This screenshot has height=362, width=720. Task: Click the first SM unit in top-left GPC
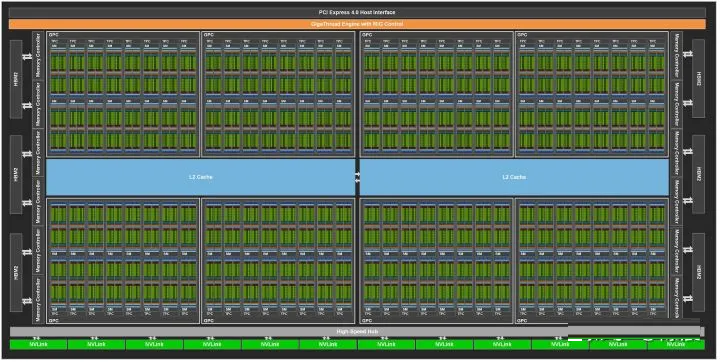[58, 70]
